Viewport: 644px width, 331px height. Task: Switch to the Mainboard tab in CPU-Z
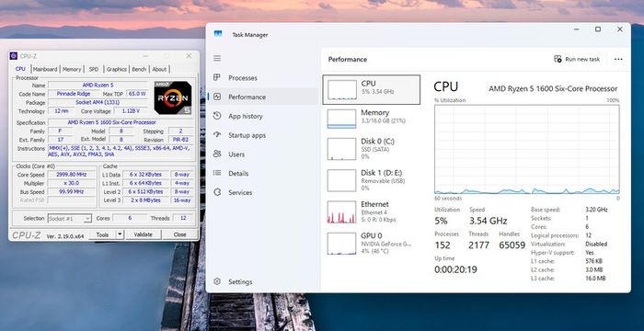point(45,69)
